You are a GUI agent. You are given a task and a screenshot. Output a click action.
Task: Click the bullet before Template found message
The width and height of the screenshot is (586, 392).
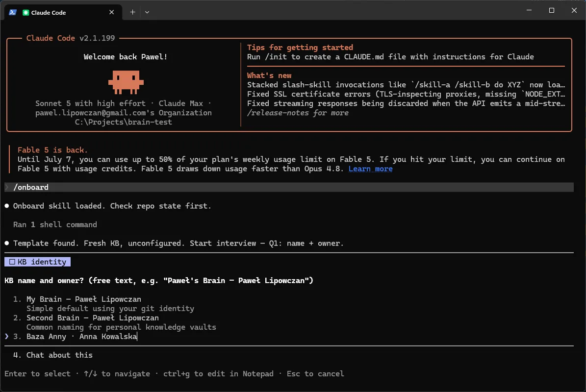[x=7, y=243]
